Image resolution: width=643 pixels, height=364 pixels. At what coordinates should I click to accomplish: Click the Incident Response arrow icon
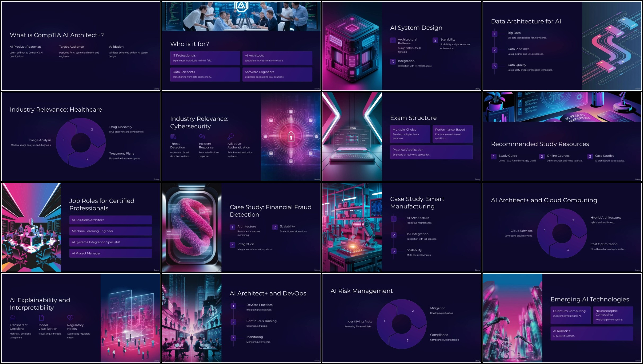[x=202, y=137]
